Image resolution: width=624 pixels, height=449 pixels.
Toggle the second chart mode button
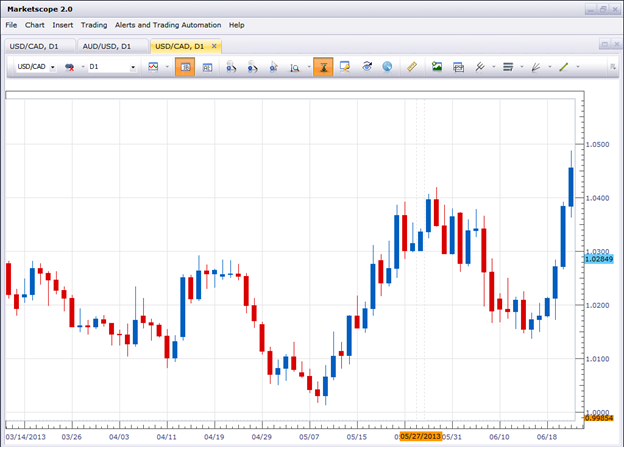click(208, 67)
